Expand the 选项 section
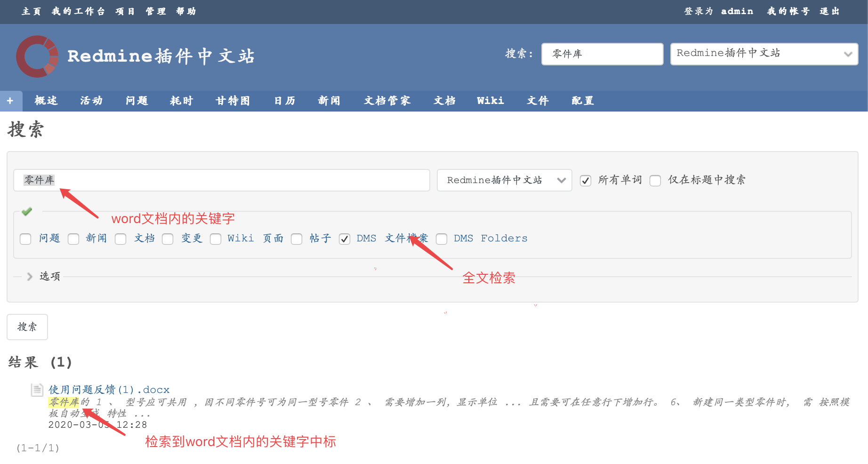The height and width of the screenshot is (464, 868). pos(43,276)
